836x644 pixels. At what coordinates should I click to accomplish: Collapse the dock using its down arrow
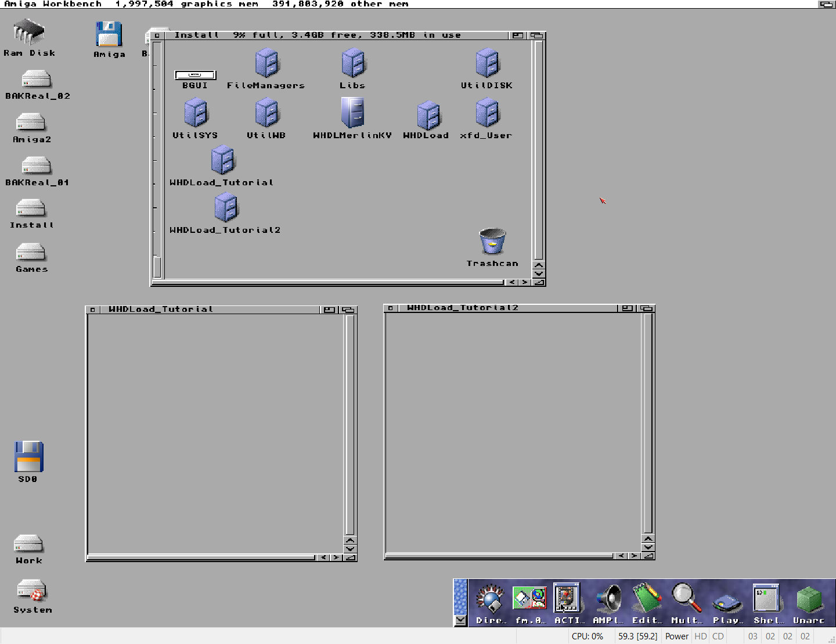(460, 620)
